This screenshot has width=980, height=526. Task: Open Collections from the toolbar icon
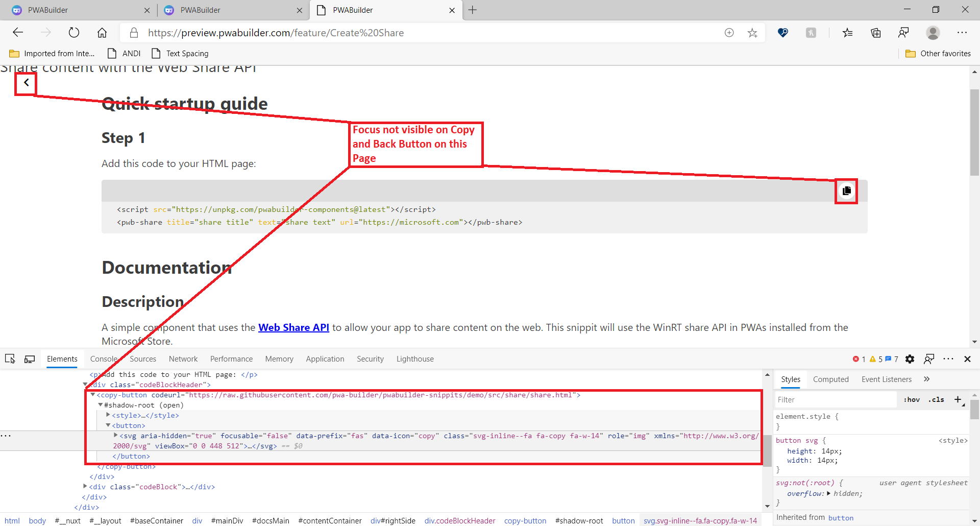876,32
